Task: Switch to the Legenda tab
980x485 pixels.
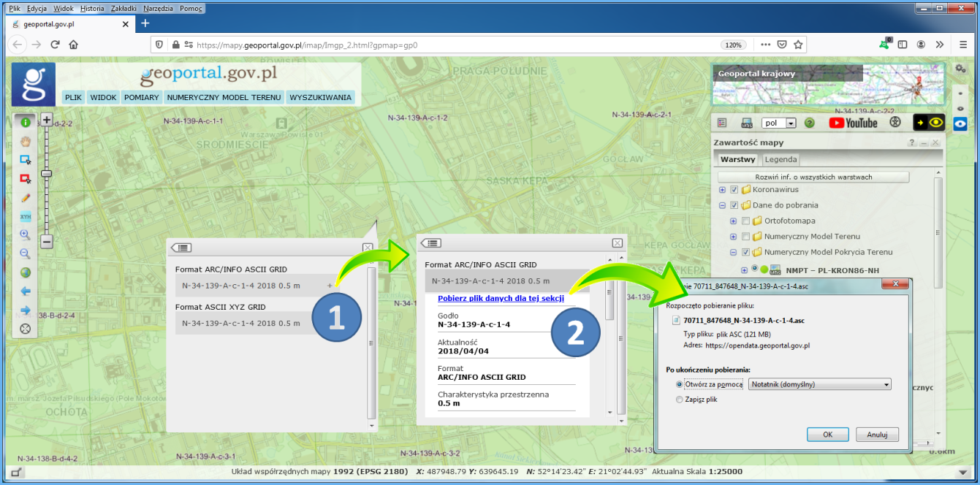Action: tap(780, 159)
